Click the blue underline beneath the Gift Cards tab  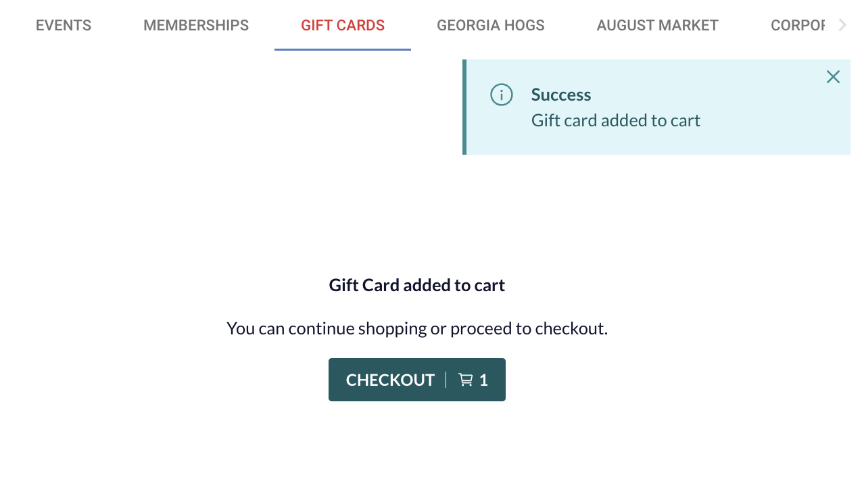click(x=343, y=49)
